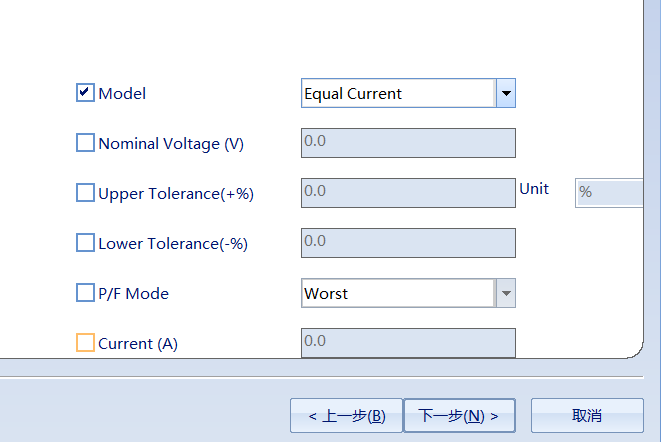The width and height of the screenshot is (661, 442).
Task: Click the Current (A) input field
Action: point(408,343)
